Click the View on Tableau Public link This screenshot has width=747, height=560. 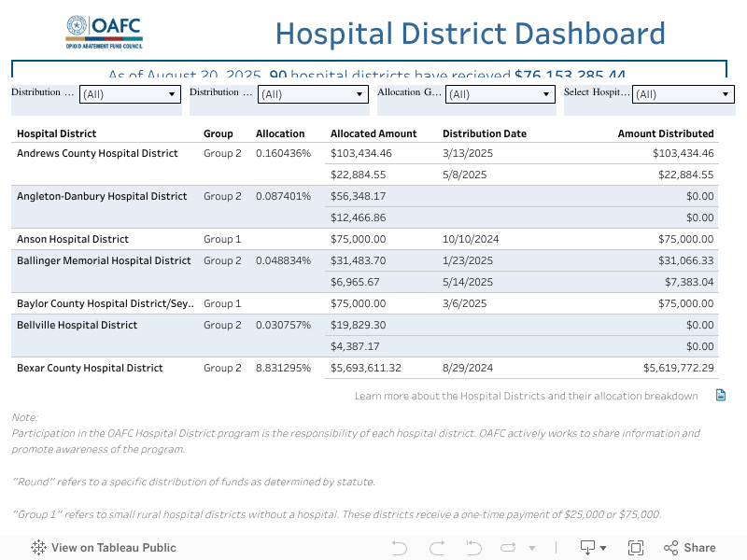click(x=114, y=548)
